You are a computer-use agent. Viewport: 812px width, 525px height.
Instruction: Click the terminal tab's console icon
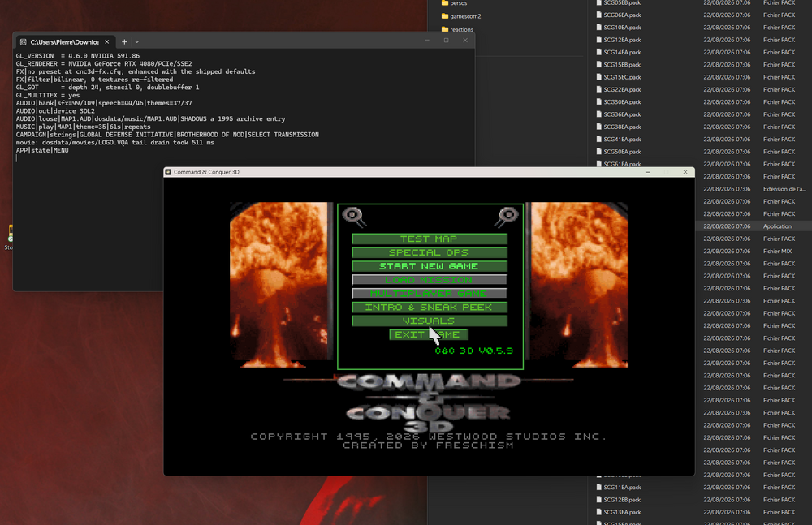click(23, 42)
